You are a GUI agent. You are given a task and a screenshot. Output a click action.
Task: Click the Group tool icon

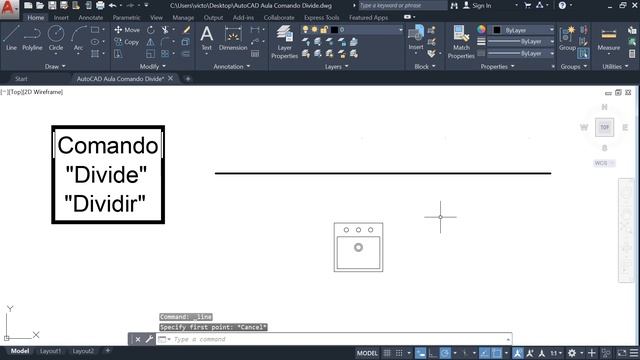coord(567,38)
